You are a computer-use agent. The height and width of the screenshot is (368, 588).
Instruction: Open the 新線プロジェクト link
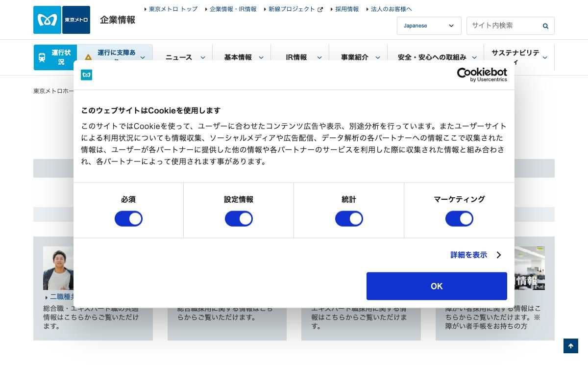[x=292, y=9]
